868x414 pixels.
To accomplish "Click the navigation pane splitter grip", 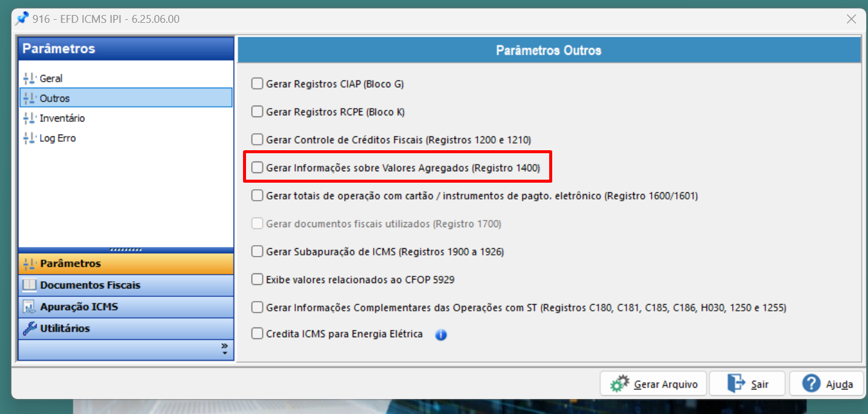I will (126, 249).
